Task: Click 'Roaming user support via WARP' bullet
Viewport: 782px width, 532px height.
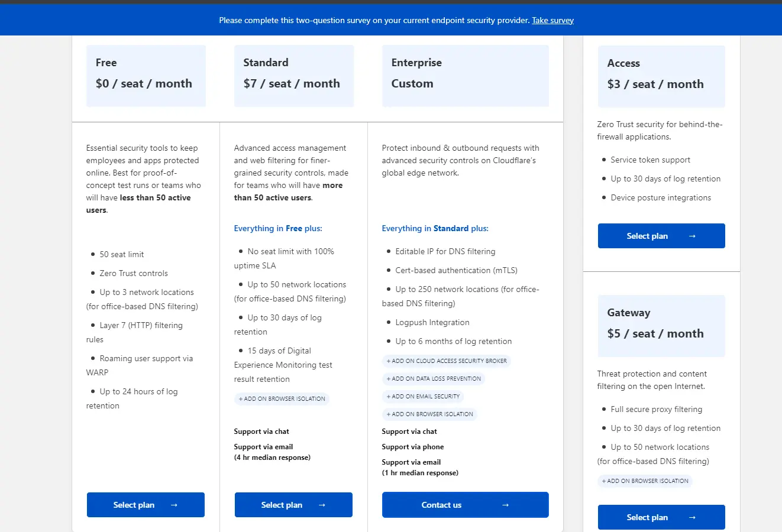Action: [x=140, y=365]
